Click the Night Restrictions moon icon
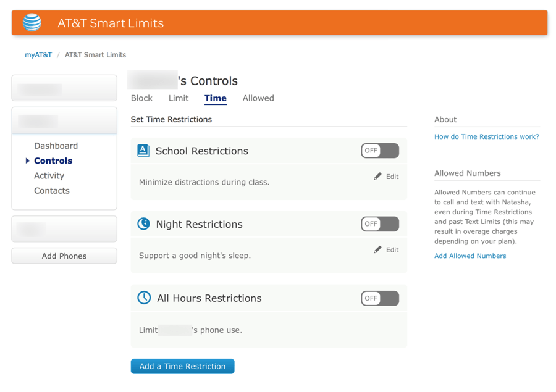Image resolution: width=556 pixels, height=392 pixels. (x=143, y=224)
